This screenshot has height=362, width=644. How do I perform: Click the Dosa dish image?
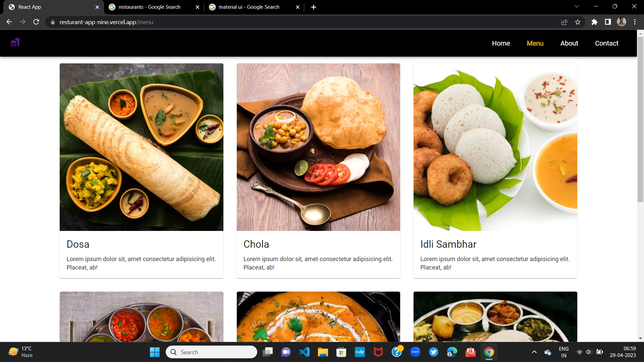pos(141,147)
